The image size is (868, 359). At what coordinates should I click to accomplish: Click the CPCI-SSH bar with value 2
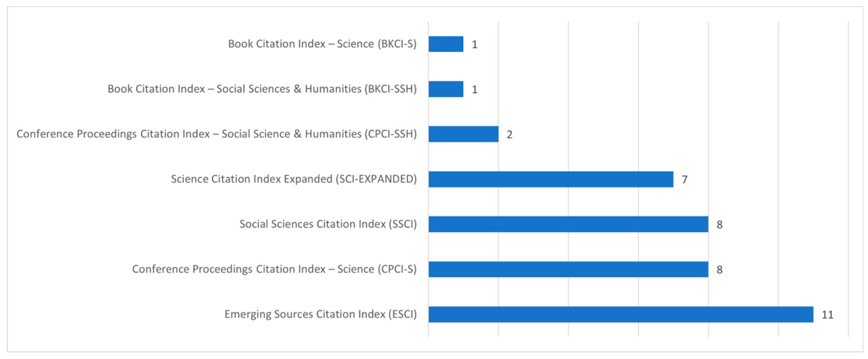463,134
